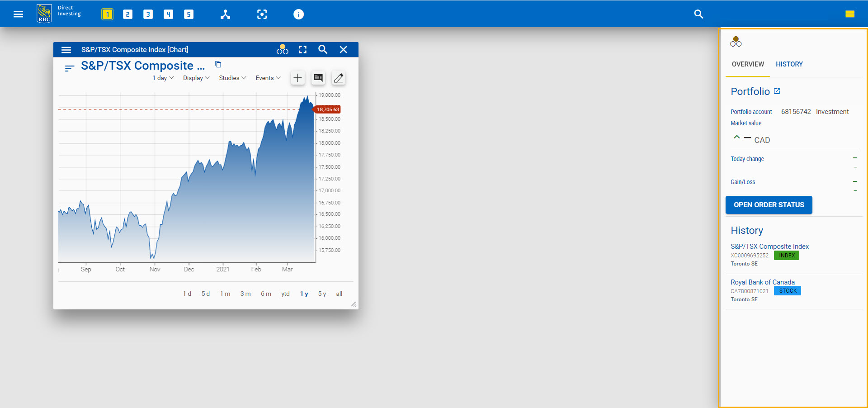Click the network hierarchy icon in header
The image size is (868, 408).
tap(225, 14)
